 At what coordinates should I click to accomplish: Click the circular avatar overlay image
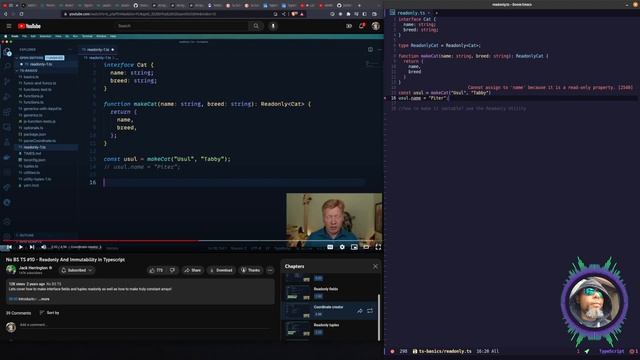[594, 302]
